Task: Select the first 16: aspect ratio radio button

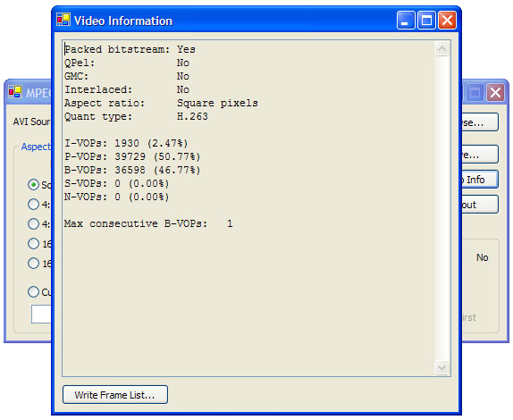Action: pyautogui.click(x=33, y=243)
